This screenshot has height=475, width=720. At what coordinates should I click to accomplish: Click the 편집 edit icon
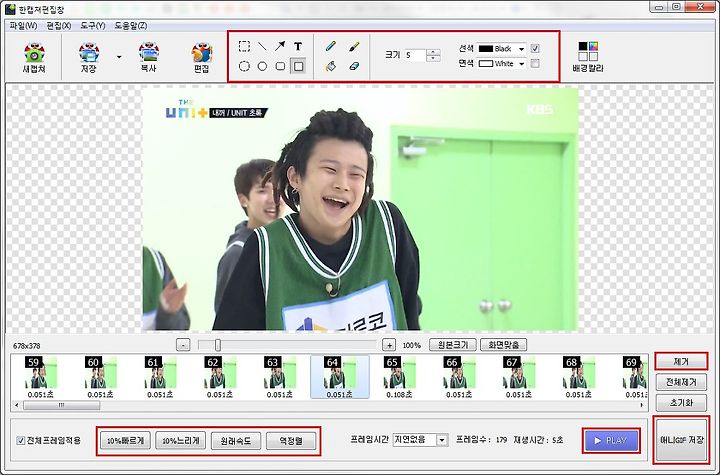click(201, 58)
